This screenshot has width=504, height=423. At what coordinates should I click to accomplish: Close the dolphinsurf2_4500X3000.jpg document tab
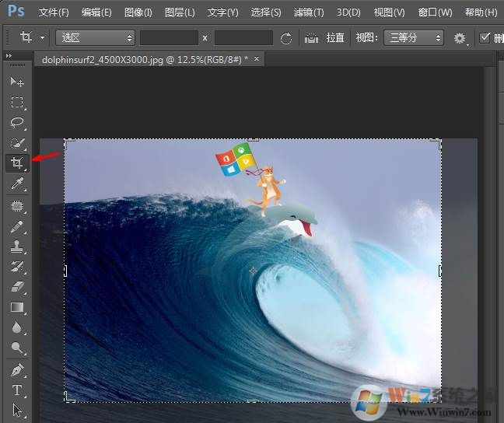[257, 58]
